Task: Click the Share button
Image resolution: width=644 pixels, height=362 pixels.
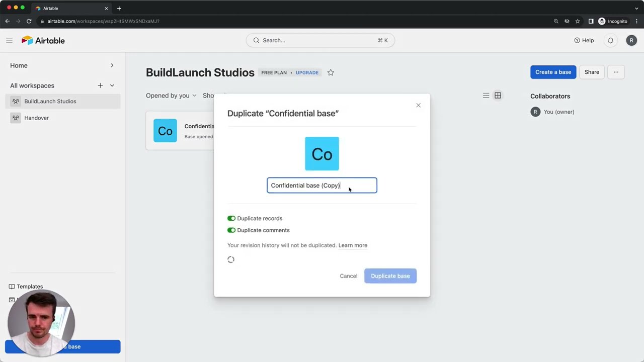Action: click(592, 72)
